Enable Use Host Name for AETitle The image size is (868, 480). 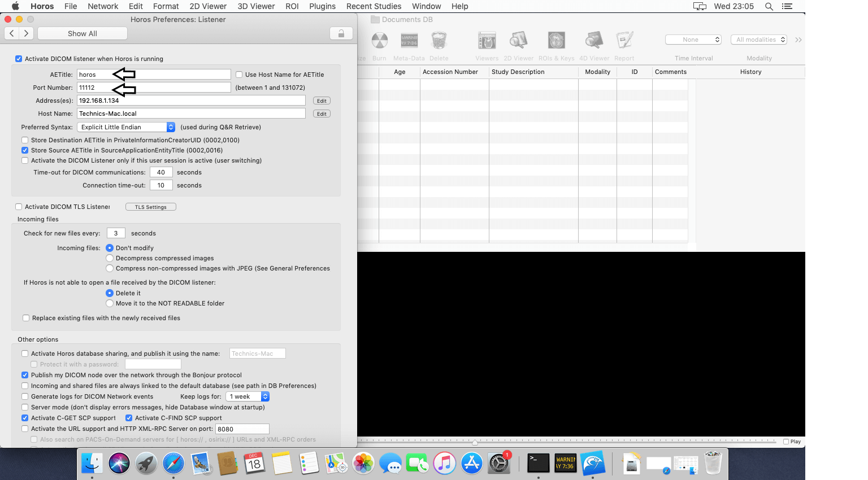click(239, 75)
